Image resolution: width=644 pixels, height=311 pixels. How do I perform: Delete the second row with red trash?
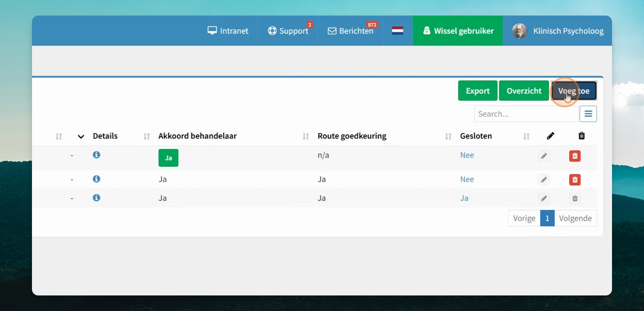(x=575, y=180)
